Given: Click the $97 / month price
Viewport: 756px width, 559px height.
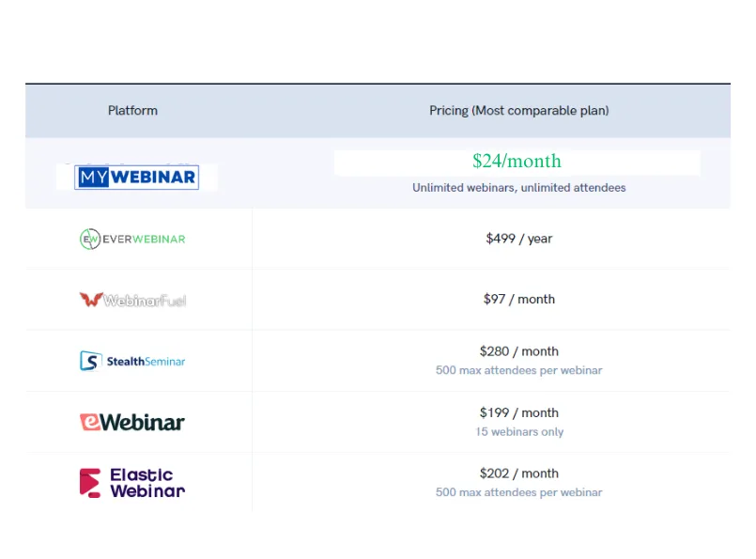Looking at the screenshot, I should (519, 299).
